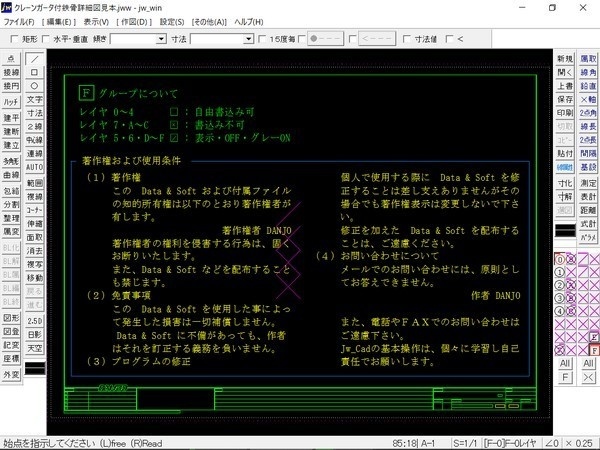Click the 印刷 print button
The height and width of the screenshot is (450, 600).
click(x=565, y=113)
